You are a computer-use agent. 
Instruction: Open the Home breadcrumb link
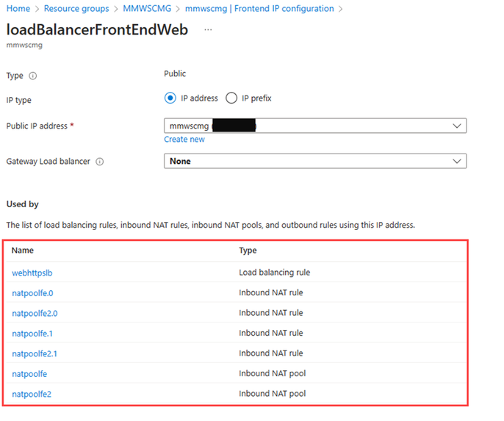tap(18, 9)
